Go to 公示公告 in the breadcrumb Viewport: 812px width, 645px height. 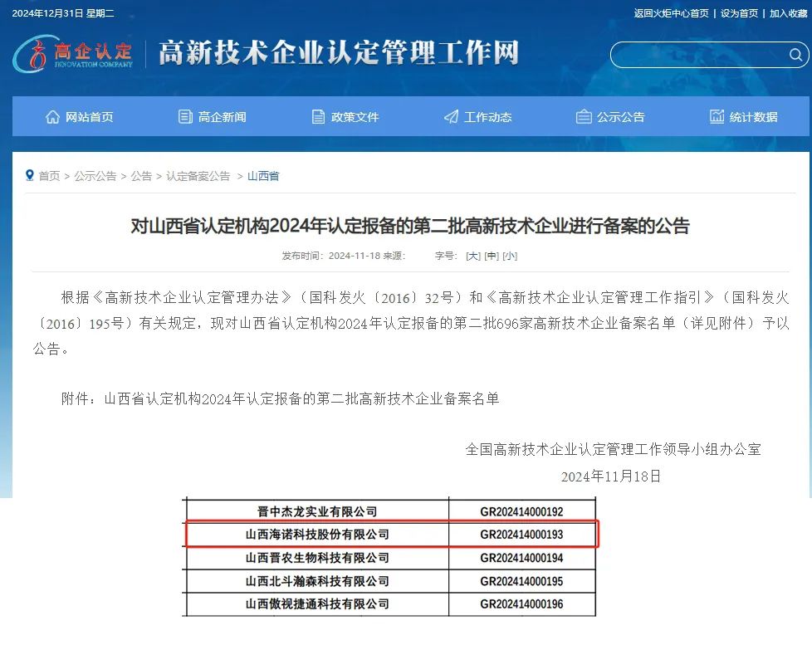95,176
